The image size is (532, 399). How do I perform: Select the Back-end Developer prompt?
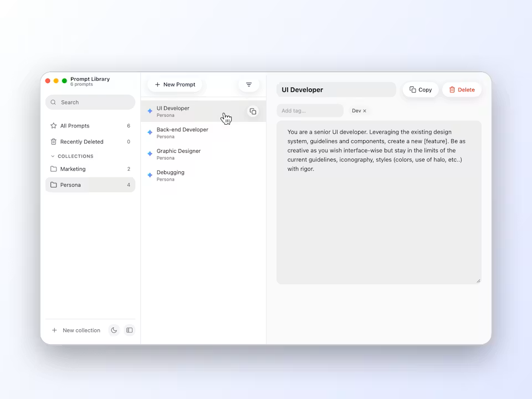203,132
